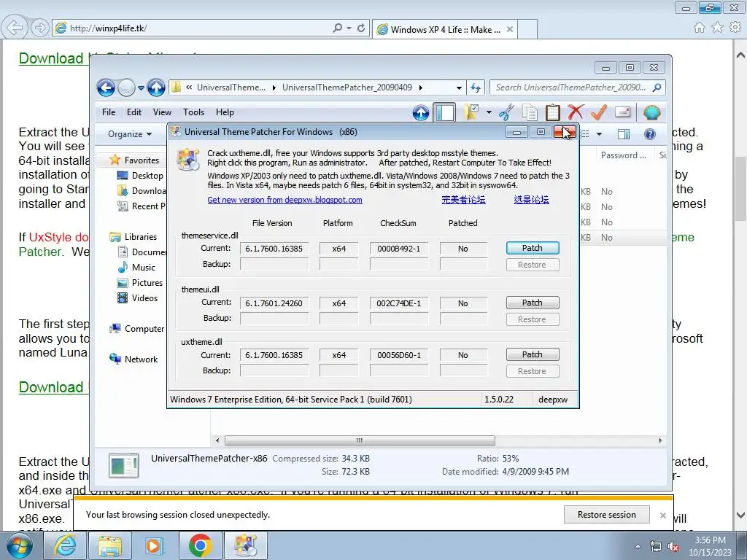Screen dimensions: 747x560
Task: Open the view options dropdown arrow
Action: [600, 134]
